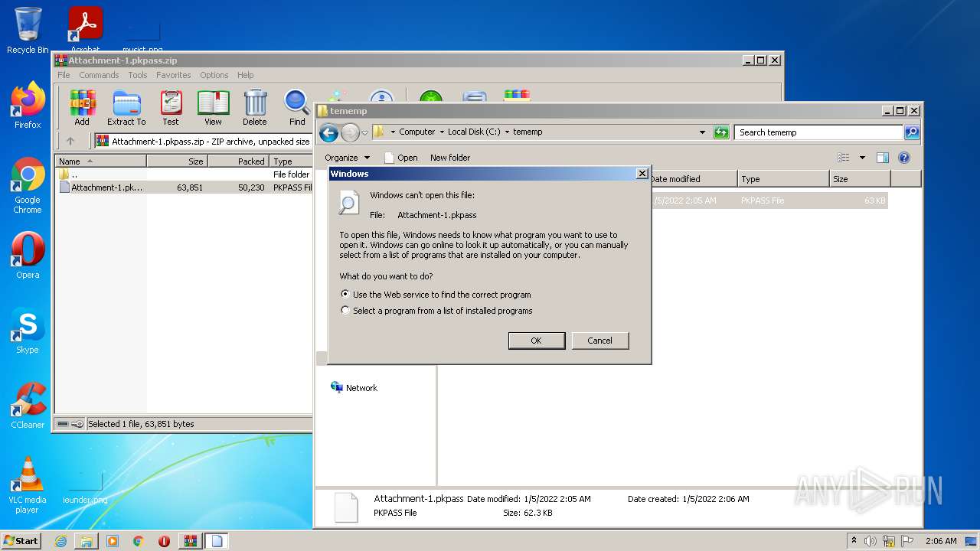Screen dimensions: 980x551
Task: Launch Google Chrome from desktop
Action: [28, 186]
